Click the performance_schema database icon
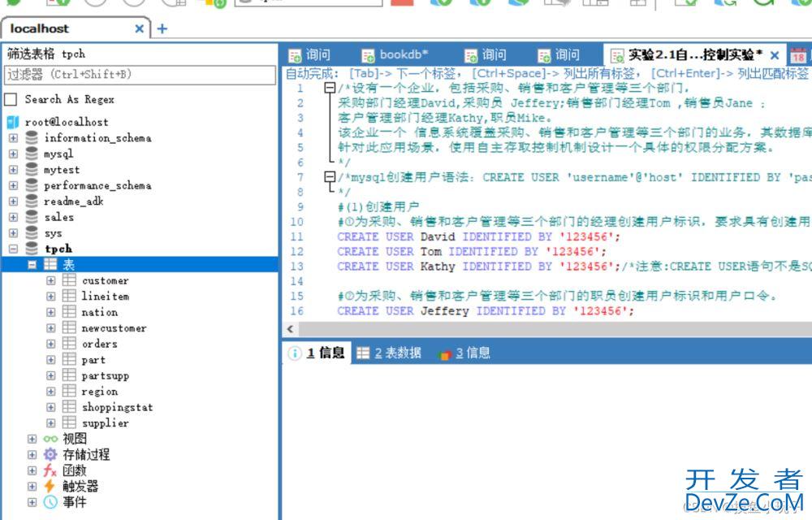The image size is (812, 520). (x=32, y=185)
